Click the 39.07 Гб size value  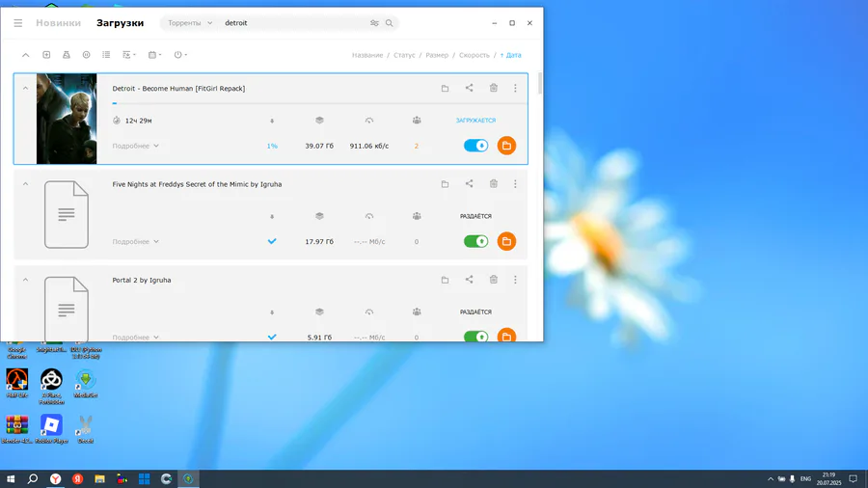[x=319, y=146]
